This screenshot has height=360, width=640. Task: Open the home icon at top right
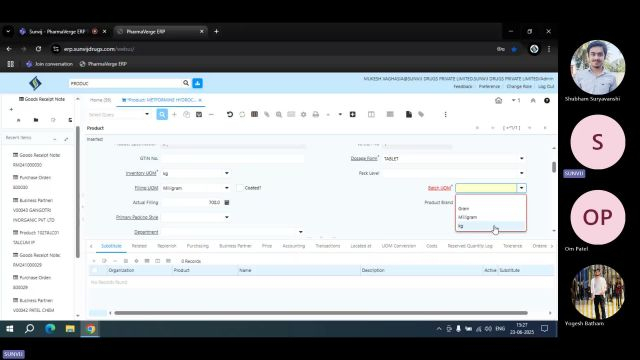coord(498,100)
